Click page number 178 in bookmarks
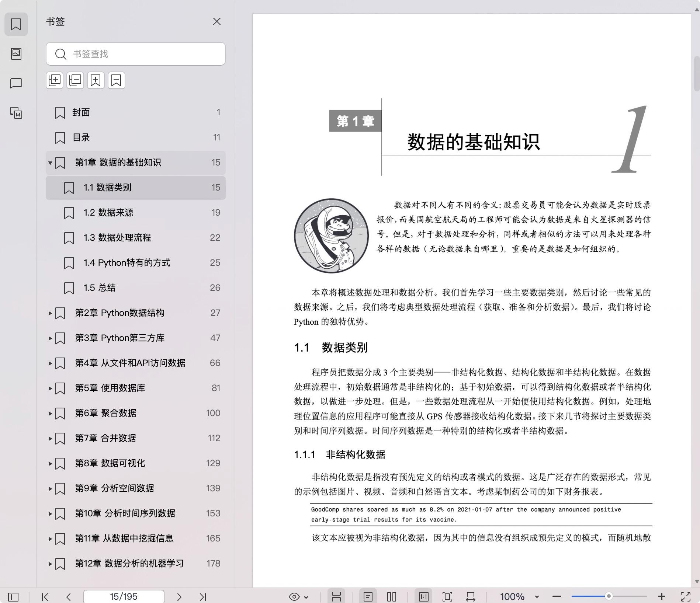 (214, 564)
